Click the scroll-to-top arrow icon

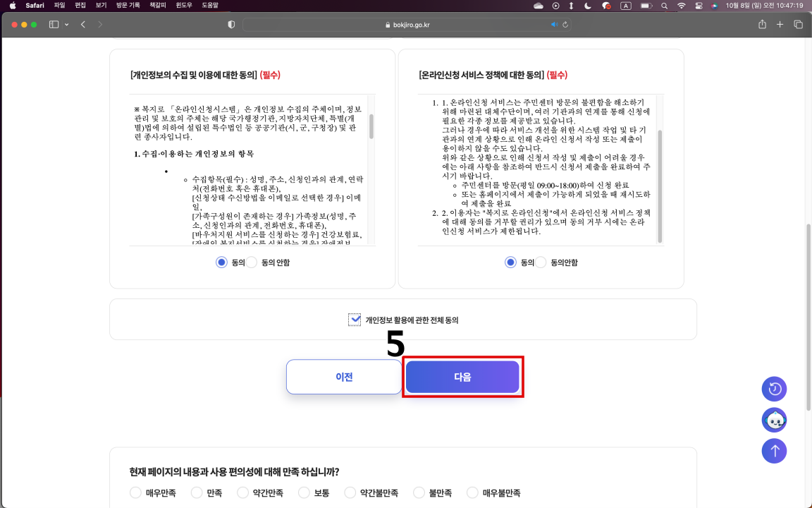click(x=774, y=451)
